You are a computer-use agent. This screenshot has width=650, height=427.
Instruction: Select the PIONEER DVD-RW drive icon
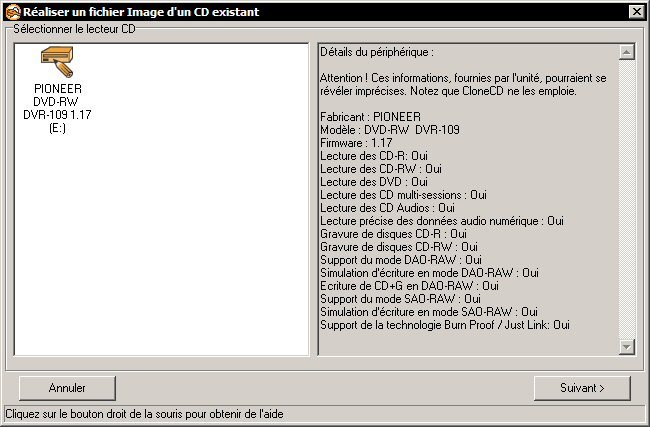57,62
